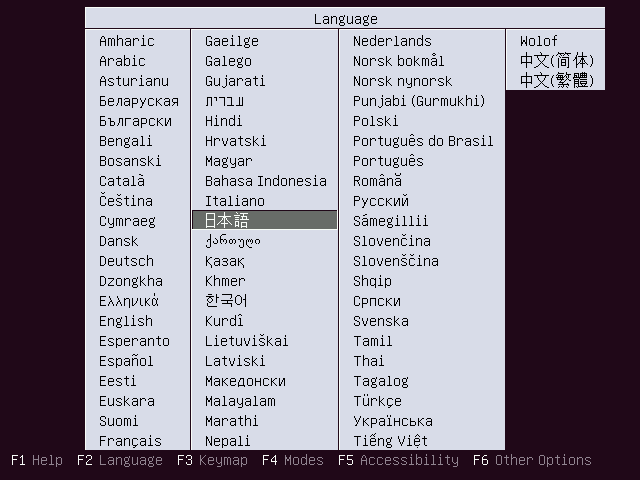Open F1 Help

pos(37,461)
